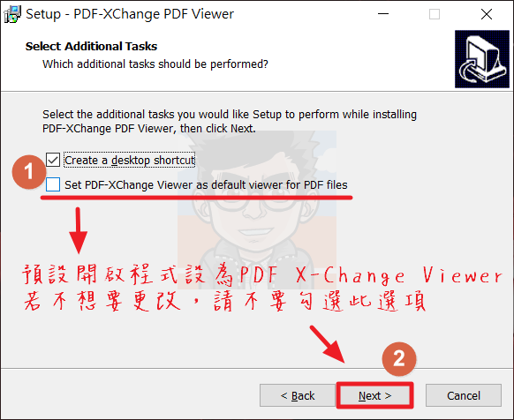
Task: Go back with the Back button
Action: tap(298, 395)
